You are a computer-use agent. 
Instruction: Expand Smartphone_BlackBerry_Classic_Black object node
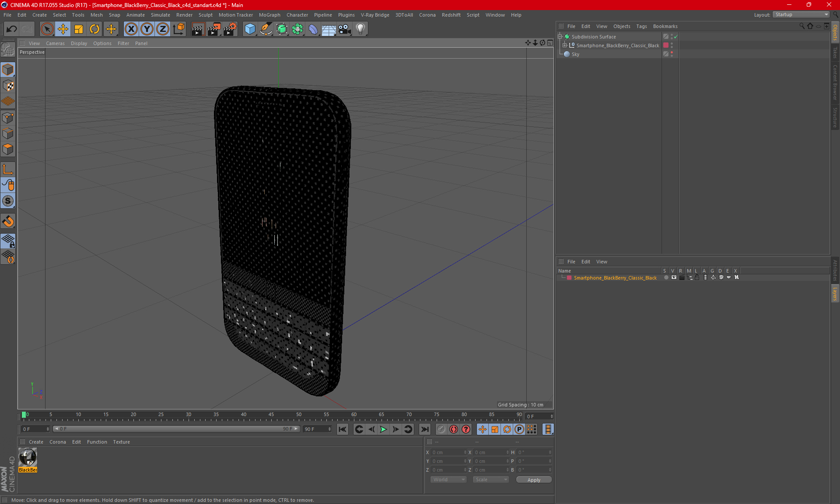click(565, 45)
